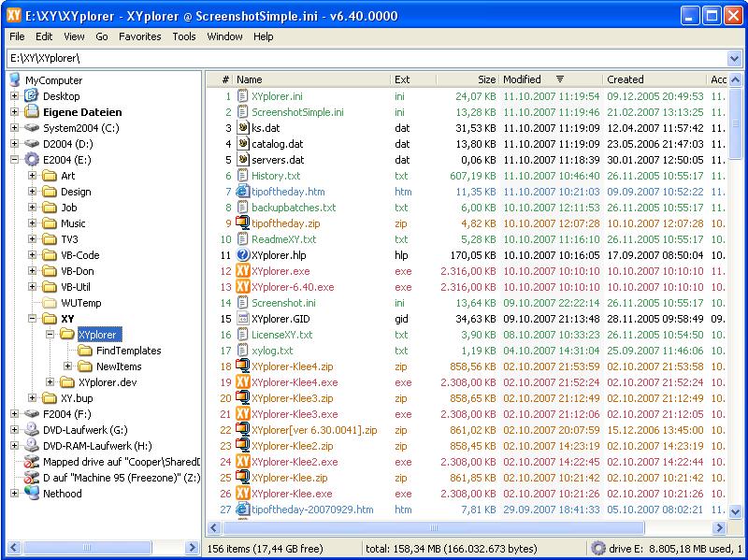
Task: Sort by the Modified column header
Action: 551,79
